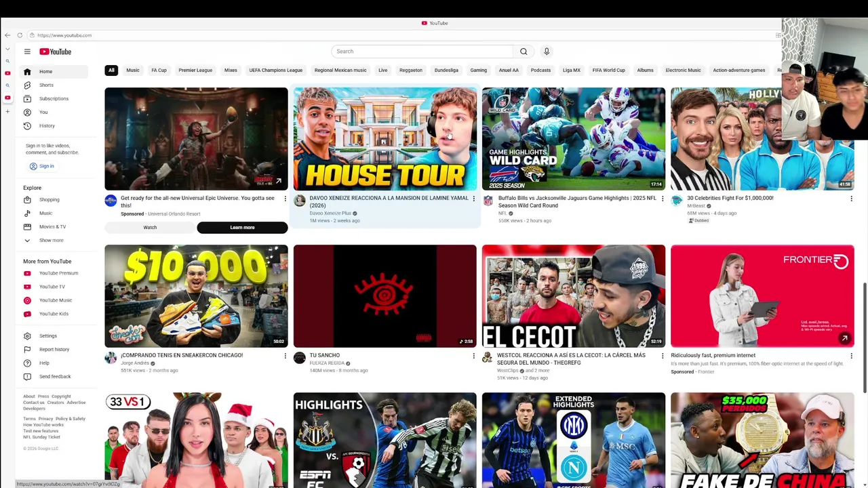Select the Music filter chip
Image resolution: width=868 pixels, height=488 pixels.
[133, 70]
